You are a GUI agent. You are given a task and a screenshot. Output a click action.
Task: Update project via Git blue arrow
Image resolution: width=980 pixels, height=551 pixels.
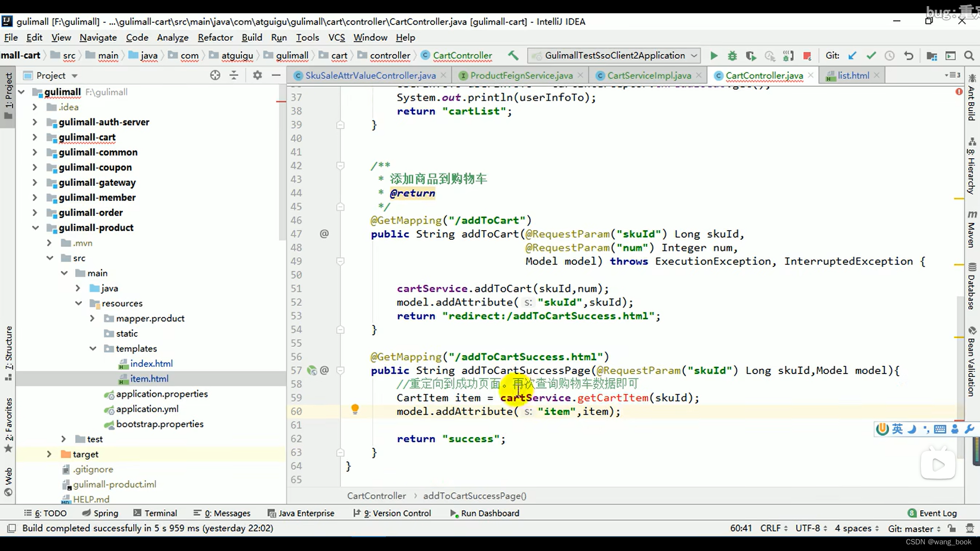tap(852, 56)
